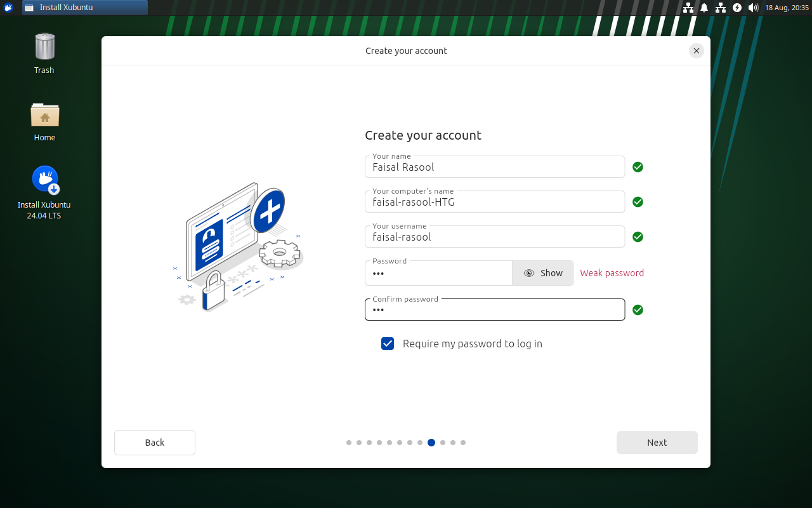Focus the Your computer's name field
The image size is (812, 508).
pos(495,202)
